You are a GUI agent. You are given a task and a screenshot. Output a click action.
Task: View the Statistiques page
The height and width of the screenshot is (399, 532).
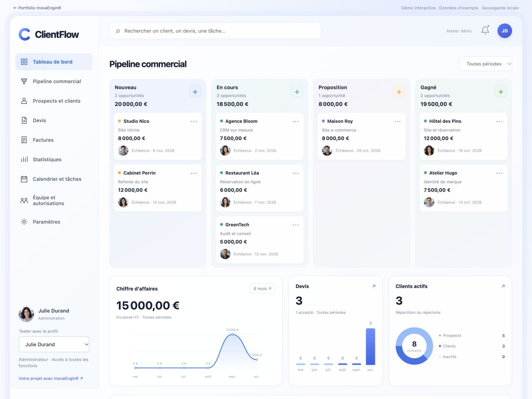54,160
